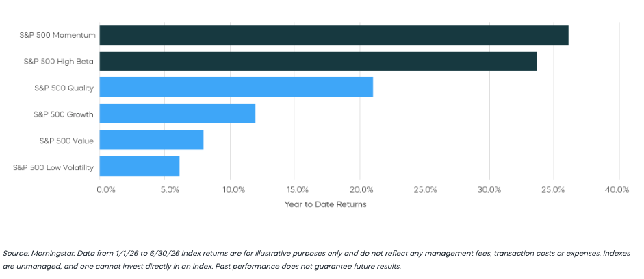Click the Source: Morningstar footnote text
Viewport: 644px width, 279px height.
[x=316, y=260]
